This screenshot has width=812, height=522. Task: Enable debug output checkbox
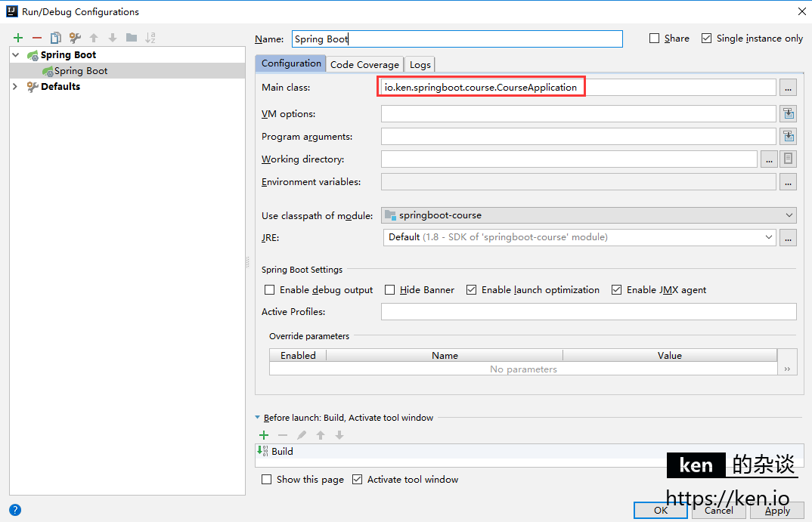(x=269, y=290)
